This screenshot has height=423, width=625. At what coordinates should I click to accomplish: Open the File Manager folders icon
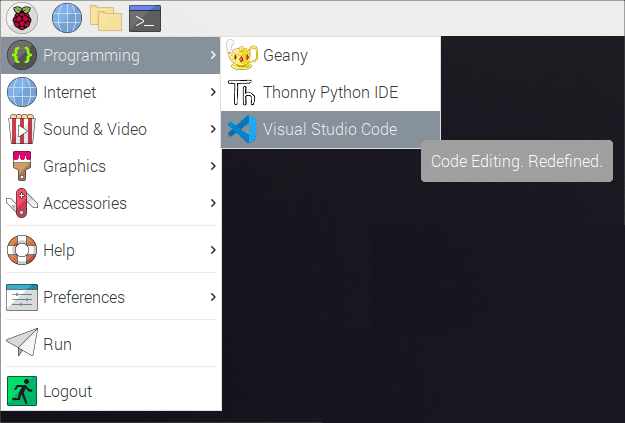click(x=105, y=18)
